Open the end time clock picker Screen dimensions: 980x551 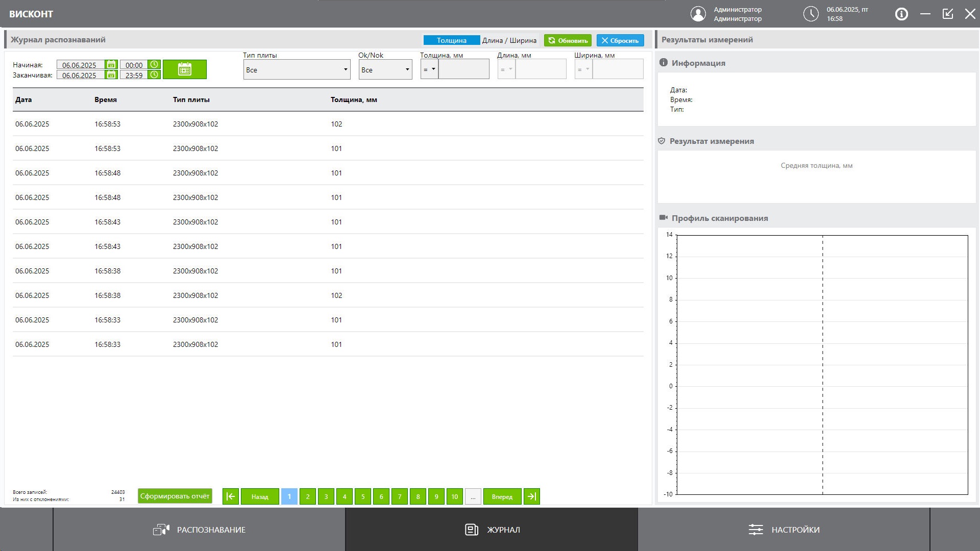tap(154, 75)
